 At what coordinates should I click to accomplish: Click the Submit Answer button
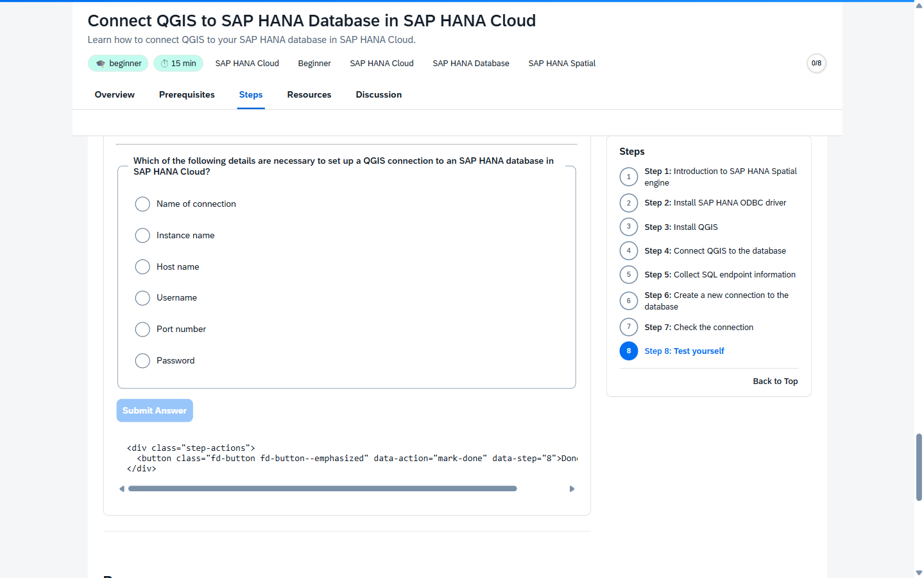[155, 410]
